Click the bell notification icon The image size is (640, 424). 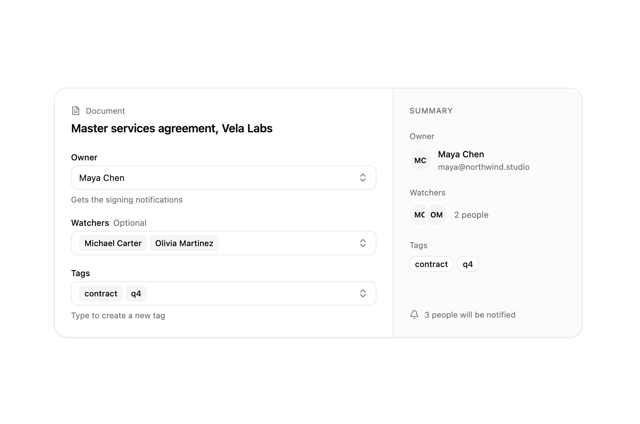tap(414, 315)
